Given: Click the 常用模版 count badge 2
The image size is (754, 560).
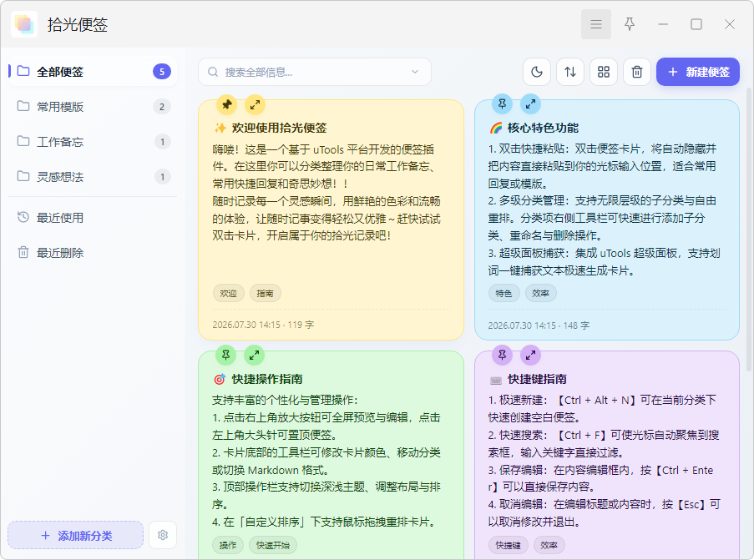Looking at the screenshot, I should 162,107.
